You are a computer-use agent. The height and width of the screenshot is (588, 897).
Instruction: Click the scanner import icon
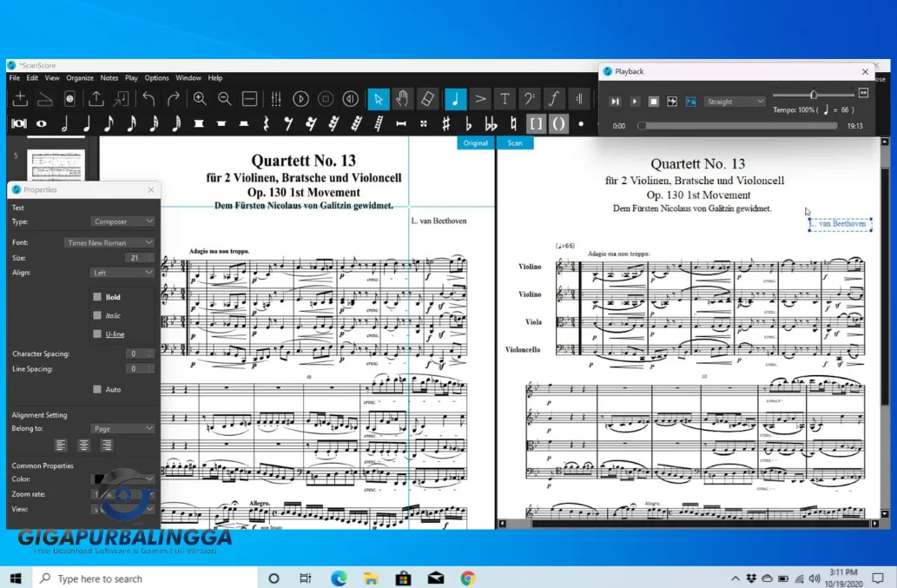(44, 99)
